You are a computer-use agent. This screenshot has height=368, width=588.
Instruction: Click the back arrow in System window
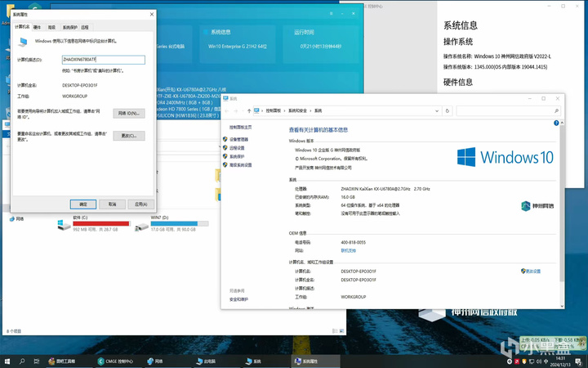(x=226, y=110)
